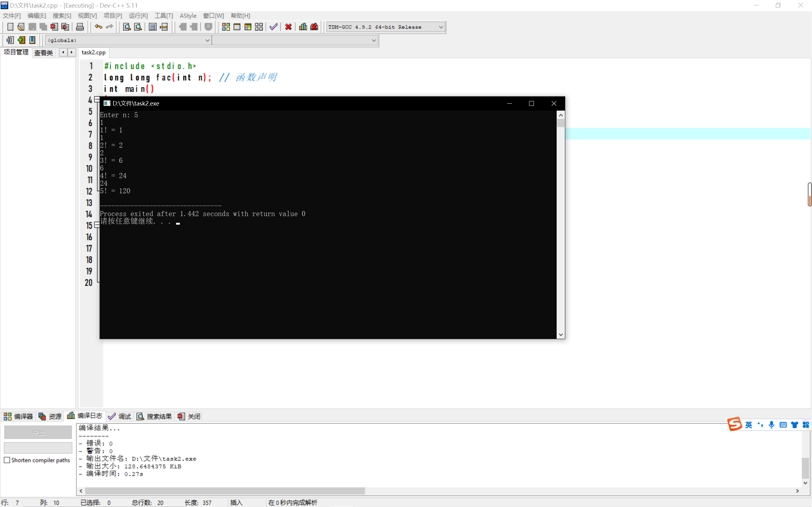Click the Compile icon with four colored squares
812x507 pixels.
(x=226, y=27)
